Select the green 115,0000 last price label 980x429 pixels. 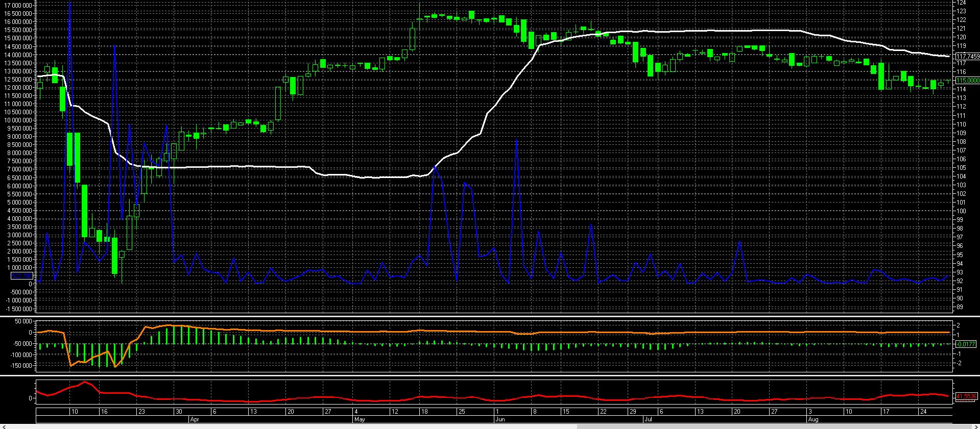[x=967, y=80]
